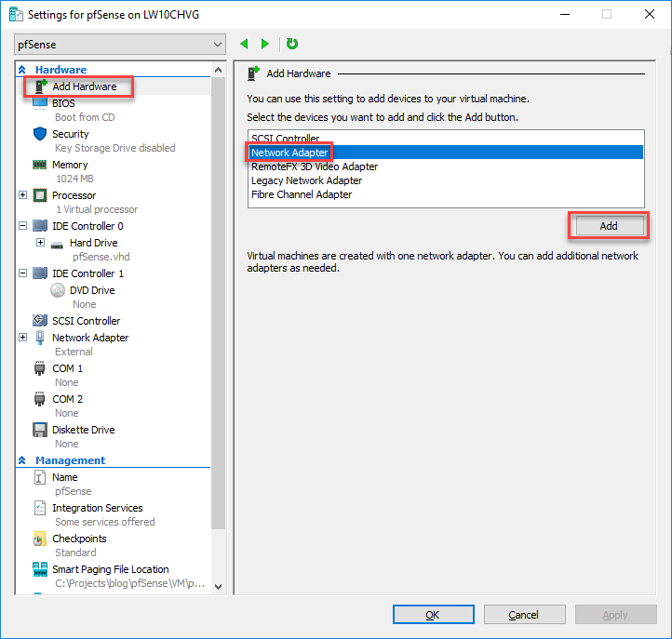Click the tree panel scrollbar thumb
Screen dimensions: 672x639
click(x=218, y=303)
